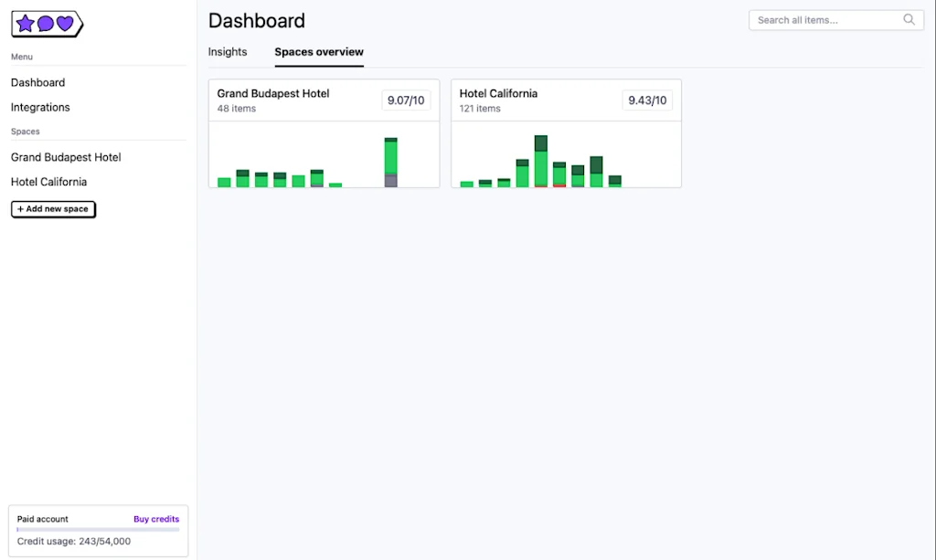The image size is (936, 560).
Task: Click the 9.43/10 score badge
Action: [x=647, y=100]
